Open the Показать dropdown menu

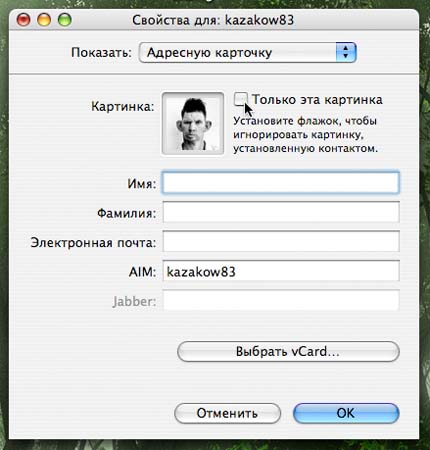point(247,52)
